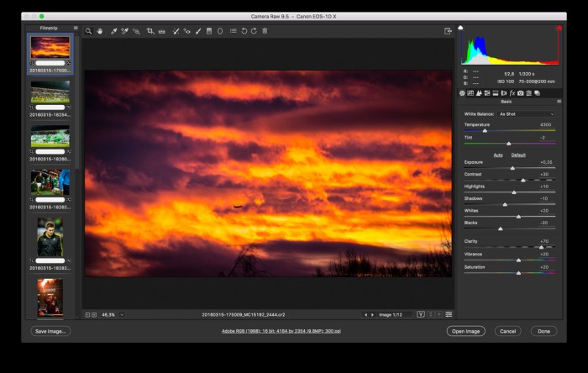Rotate image clockwise using toolbar icon
Image resolution: width=588 pixels, height=373 pixels.
(x=254, y=31)
